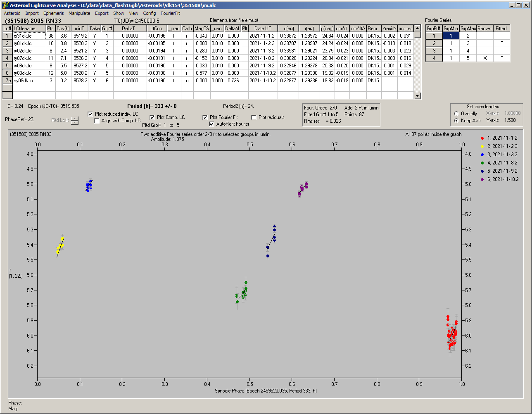Viewport: 532px width, 414px height.
Task: Select Keep Axis radio option
Action: click(x=456, y=121)
